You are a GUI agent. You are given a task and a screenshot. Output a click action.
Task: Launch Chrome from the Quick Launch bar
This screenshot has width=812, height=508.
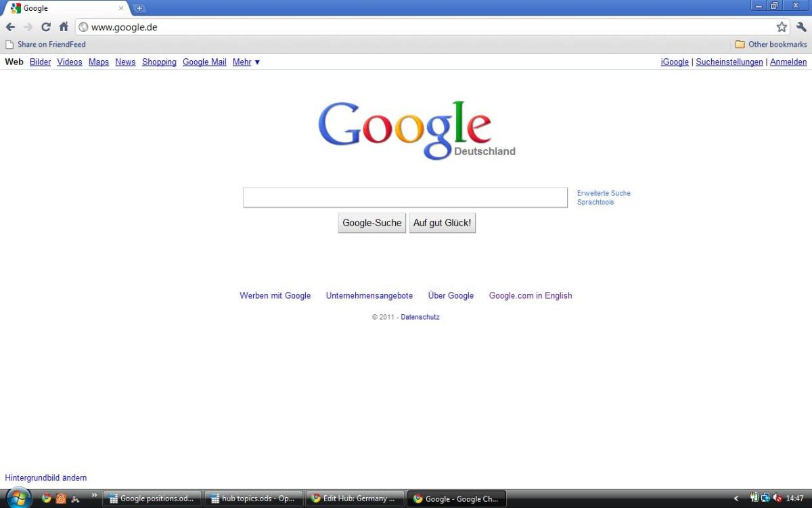click(x=46, y=499)
